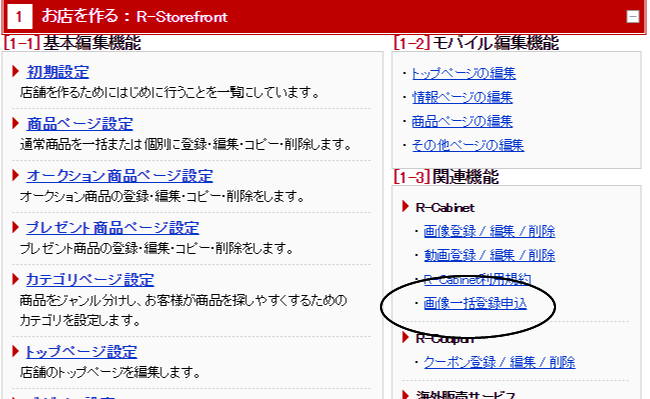Open the トップページ設定 link
The width and height of the screenshot is (650, 399).
(81, 352)
